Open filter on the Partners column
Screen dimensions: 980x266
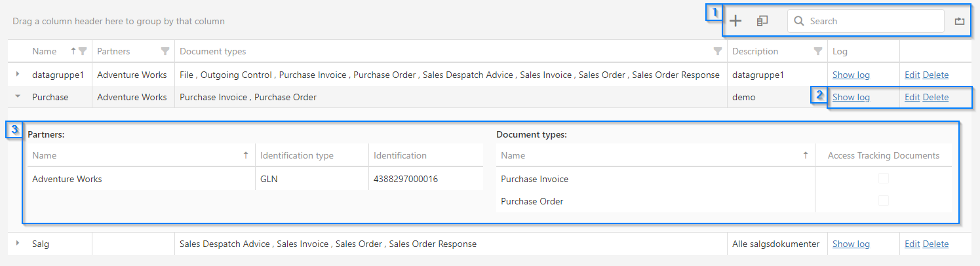[x=165, y=51]
